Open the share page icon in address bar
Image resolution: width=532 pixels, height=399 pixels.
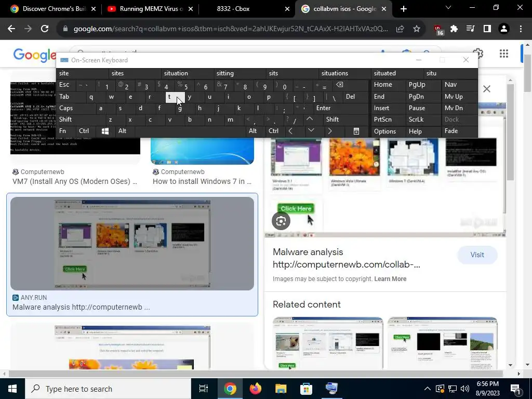click(x=400, y=29)
